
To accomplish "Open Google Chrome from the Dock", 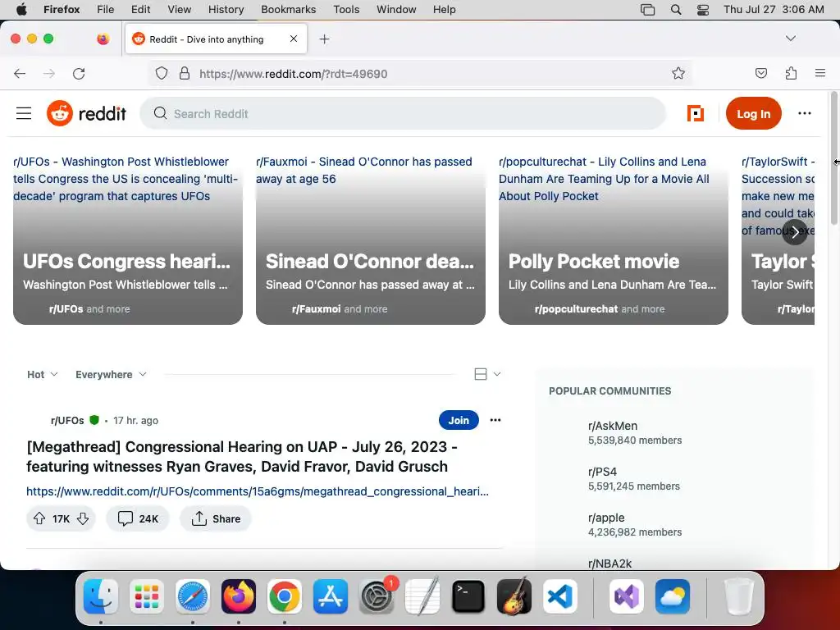I will click(x=285, y=596).
